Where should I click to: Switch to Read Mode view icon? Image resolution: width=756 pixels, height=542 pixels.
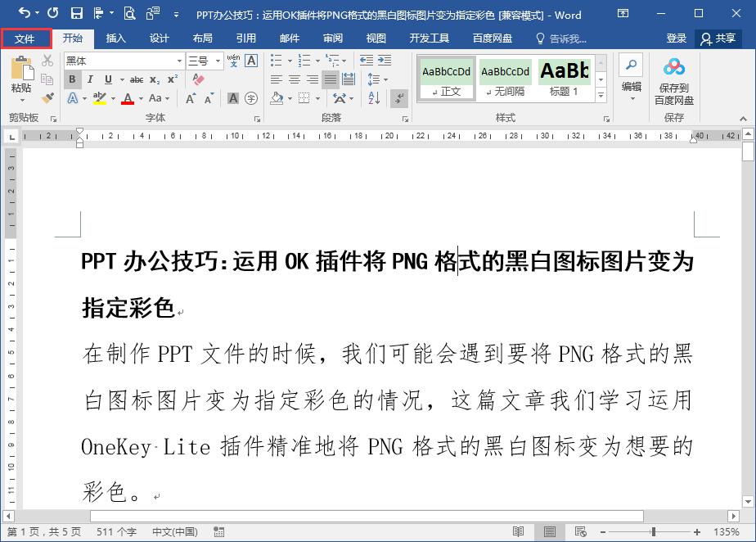[x=518, y=532]
